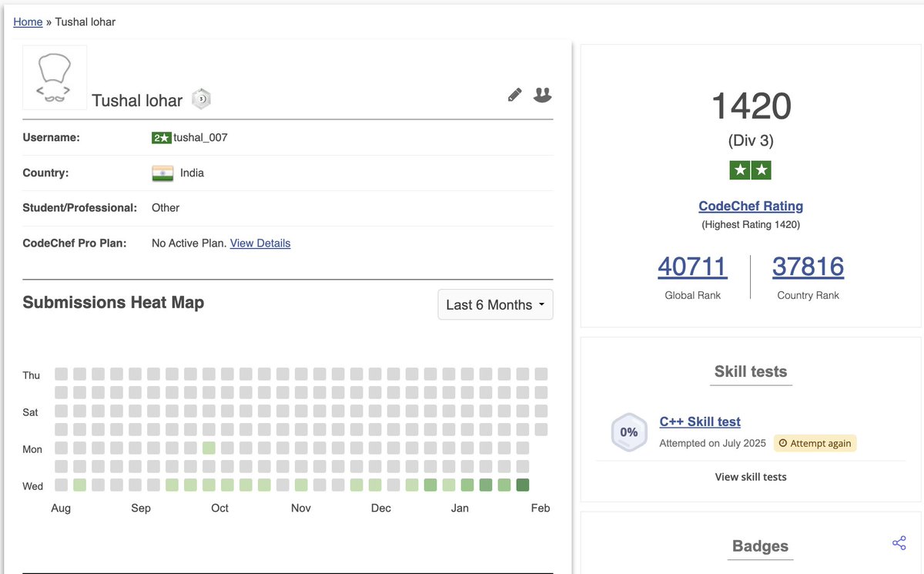
Task: Click the username text tushal_007
Action: click(200, 138)
